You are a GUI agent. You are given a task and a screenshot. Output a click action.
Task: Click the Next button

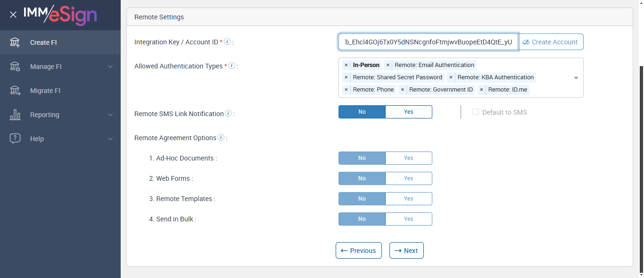click(406, 251)
